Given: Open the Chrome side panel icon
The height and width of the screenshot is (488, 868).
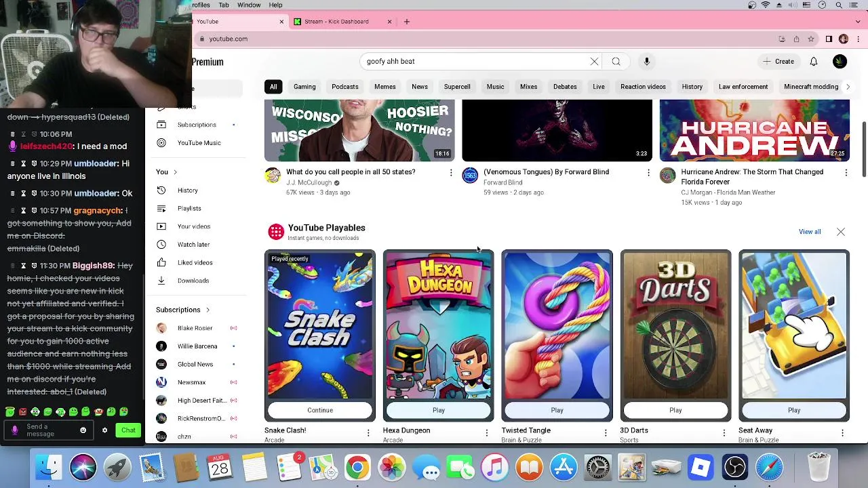Looking at the screenshot, I should [829, 39].
